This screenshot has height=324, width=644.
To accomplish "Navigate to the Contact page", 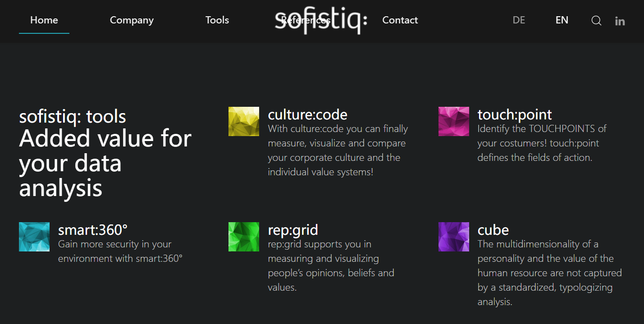I will point(400,20).
